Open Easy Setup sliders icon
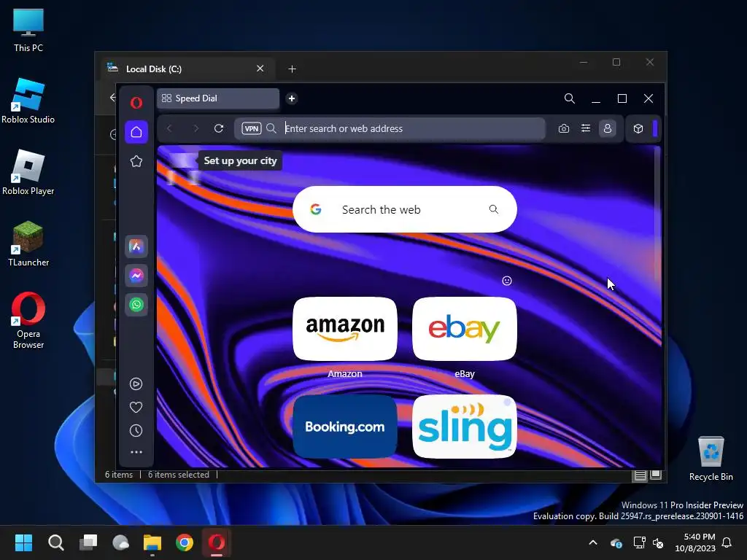This screenshot has height=560, width=747. 586,128
